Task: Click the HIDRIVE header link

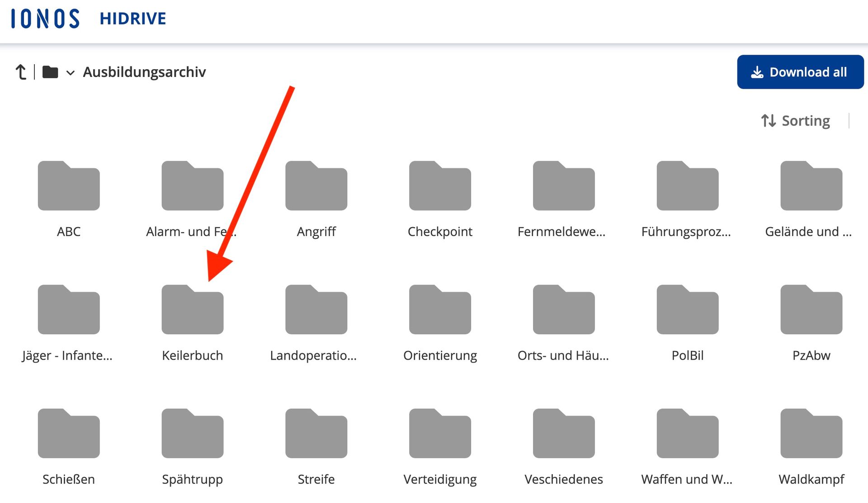Action: tap(133, 19)
